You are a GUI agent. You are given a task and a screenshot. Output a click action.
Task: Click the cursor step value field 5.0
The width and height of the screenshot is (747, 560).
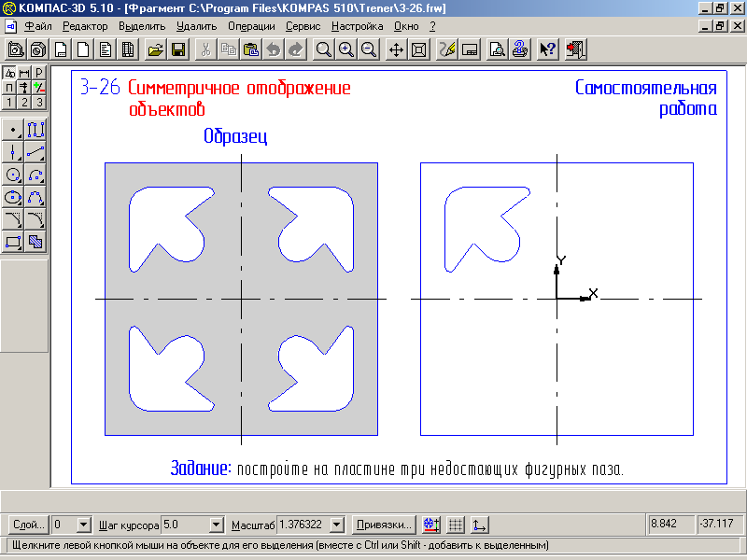pos(185,525)
